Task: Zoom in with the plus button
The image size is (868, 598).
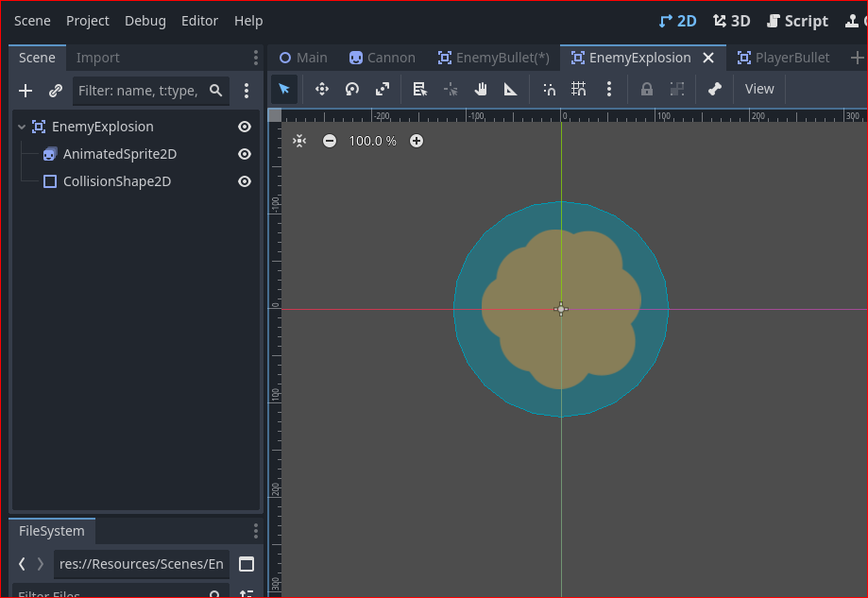Action: (x=417, y=141)
